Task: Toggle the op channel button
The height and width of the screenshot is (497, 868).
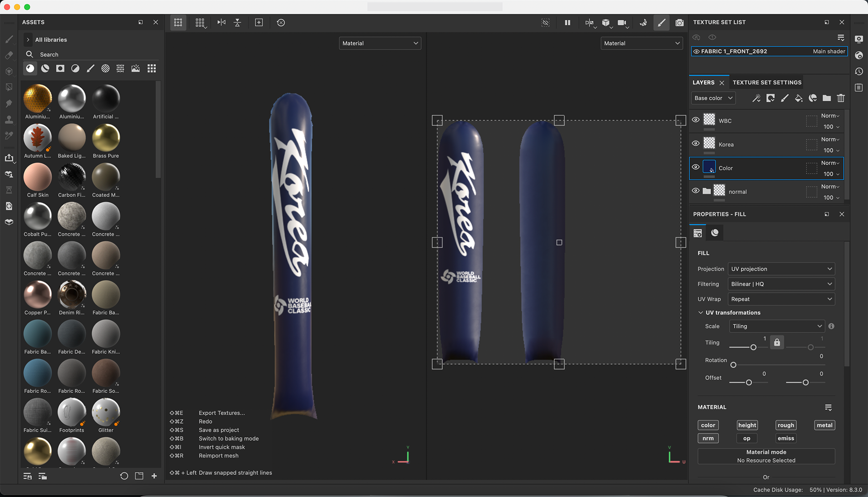Action: point(747,438)
